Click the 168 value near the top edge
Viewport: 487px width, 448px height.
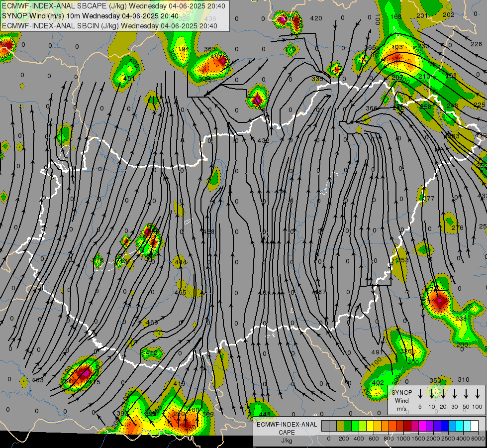point(396,16)
